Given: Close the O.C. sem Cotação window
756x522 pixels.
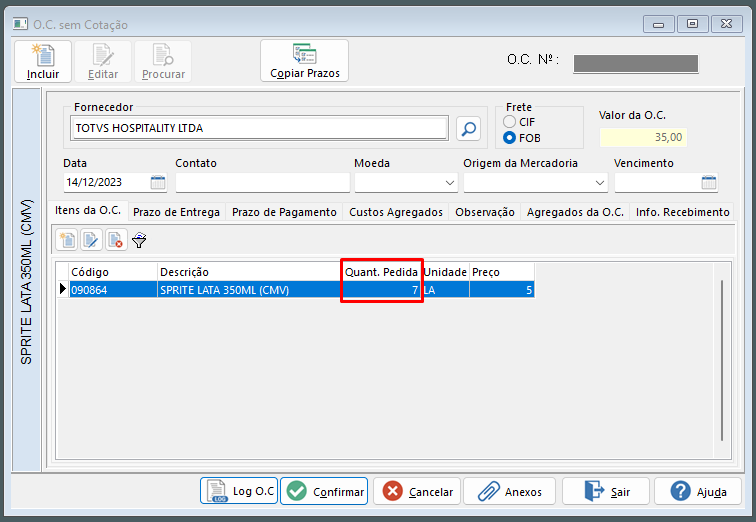Looking at the screenshot, I should pyautogui.click(x=726, y=24).
